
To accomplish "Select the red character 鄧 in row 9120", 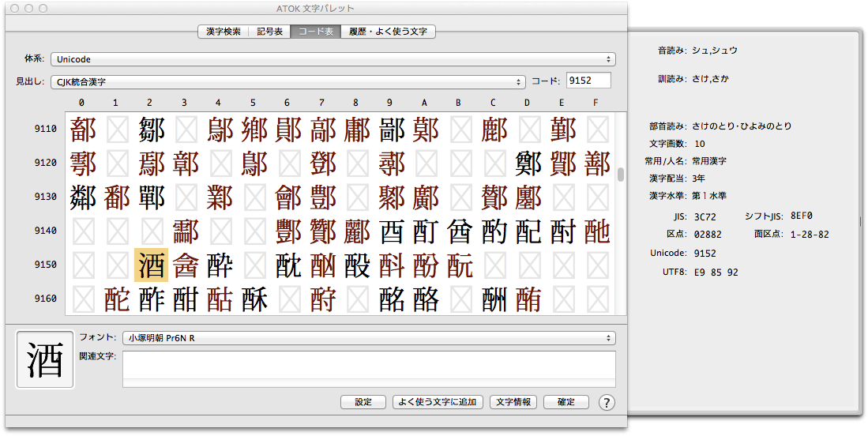I will coord(323,163).
